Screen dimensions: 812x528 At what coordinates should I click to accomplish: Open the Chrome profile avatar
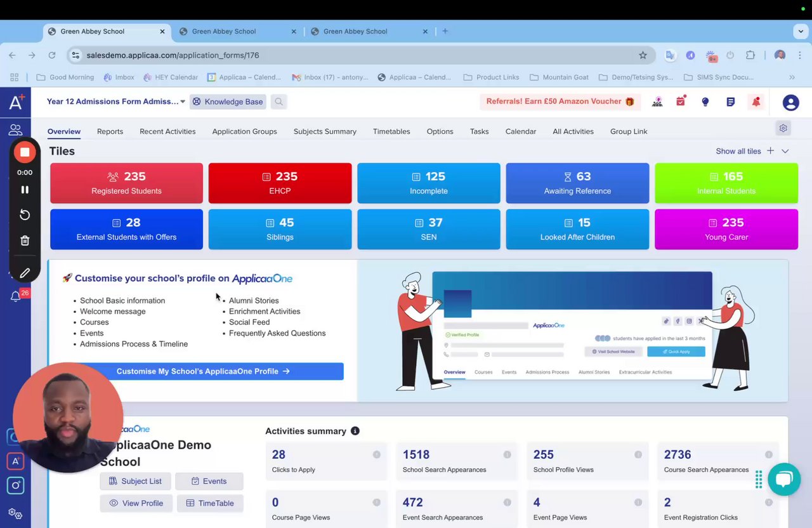pyautogui.click(x=780, y=55)
